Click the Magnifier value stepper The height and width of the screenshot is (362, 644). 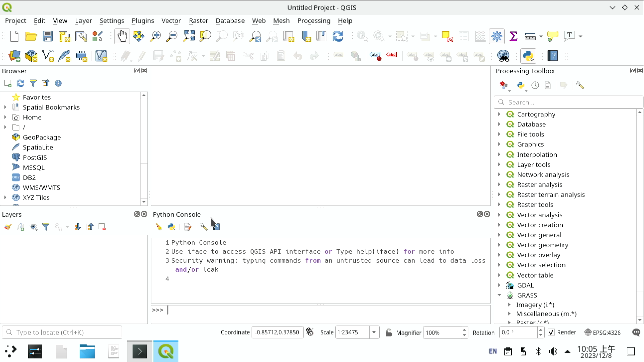464,332
